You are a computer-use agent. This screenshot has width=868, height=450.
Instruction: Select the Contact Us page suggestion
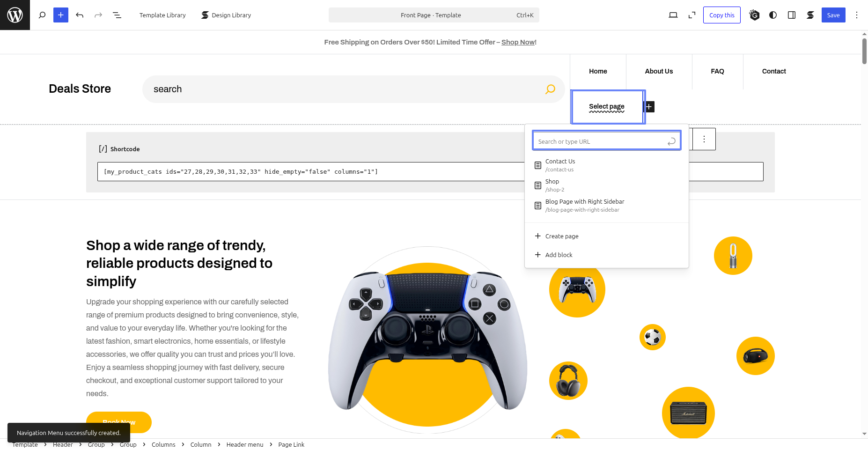(560, 165)
